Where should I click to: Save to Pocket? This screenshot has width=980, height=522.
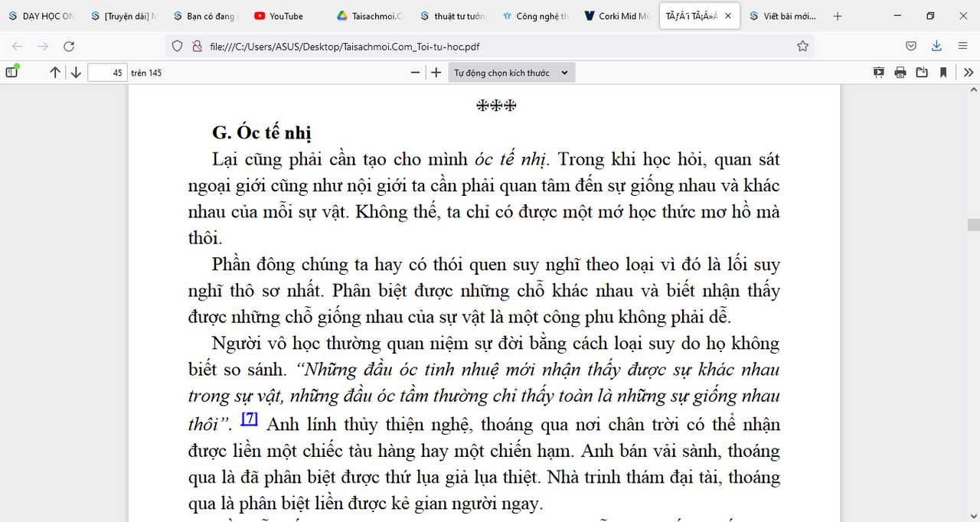(x=911, y=46)
